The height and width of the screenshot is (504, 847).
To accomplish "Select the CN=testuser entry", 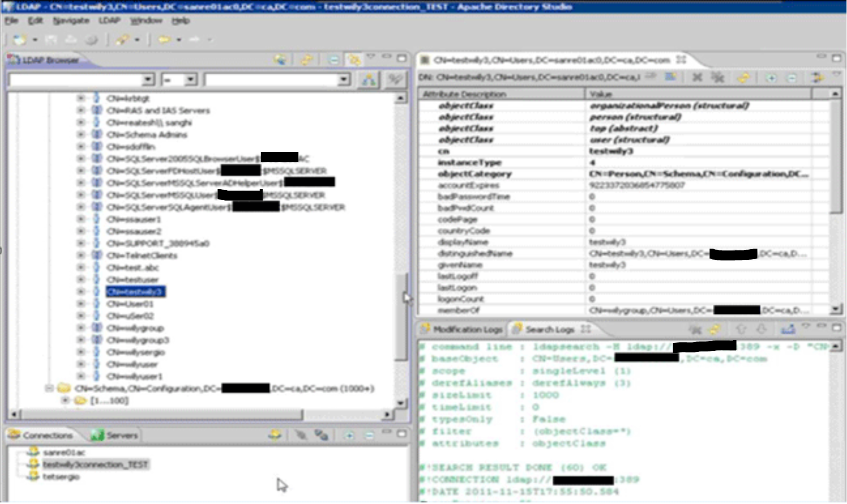I will [132, 279].
